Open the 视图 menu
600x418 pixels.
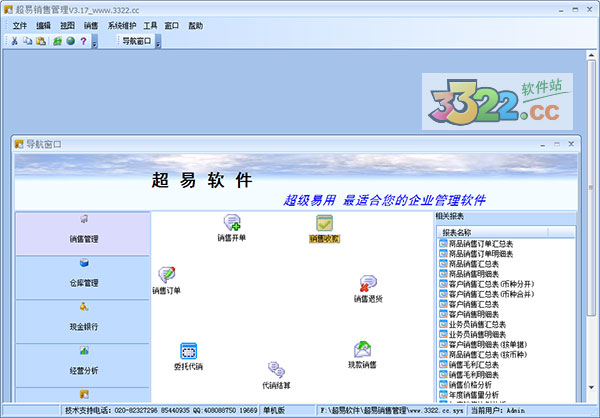(x=67, y=26)
